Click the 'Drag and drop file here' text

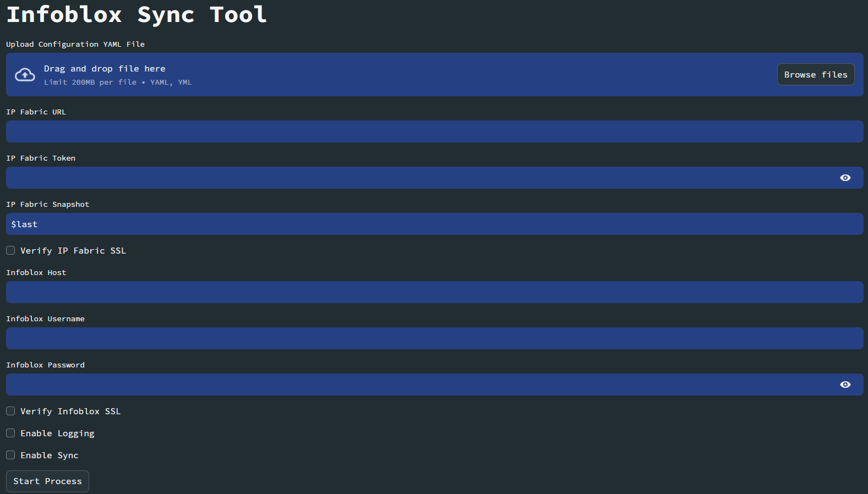click(105, 69)
